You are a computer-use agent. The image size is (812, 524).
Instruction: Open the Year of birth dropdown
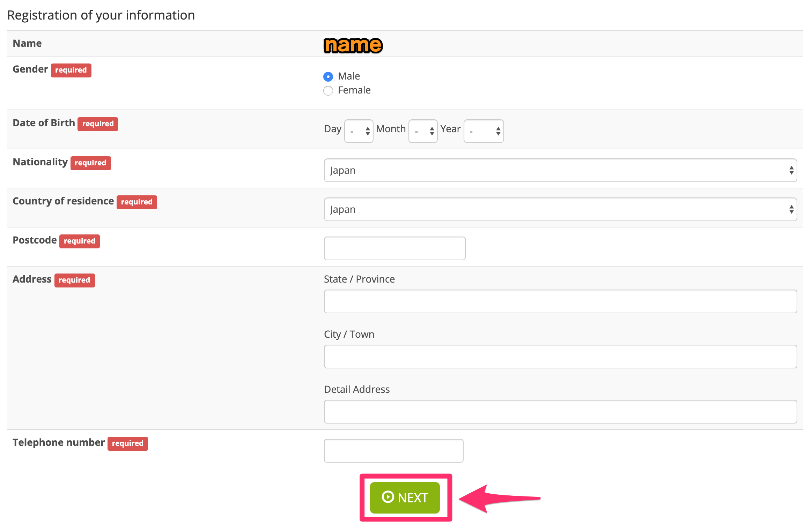point(483,131)
